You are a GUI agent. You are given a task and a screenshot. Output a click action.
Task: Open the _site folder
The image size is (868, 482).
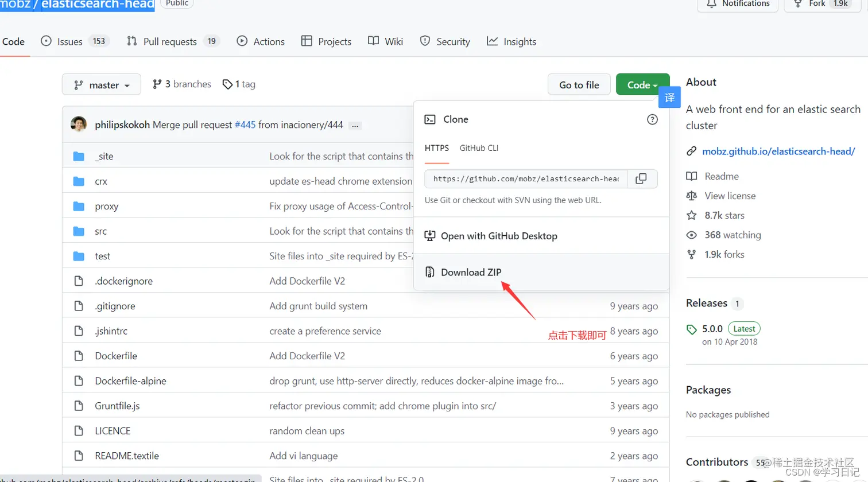click(104, 156)
